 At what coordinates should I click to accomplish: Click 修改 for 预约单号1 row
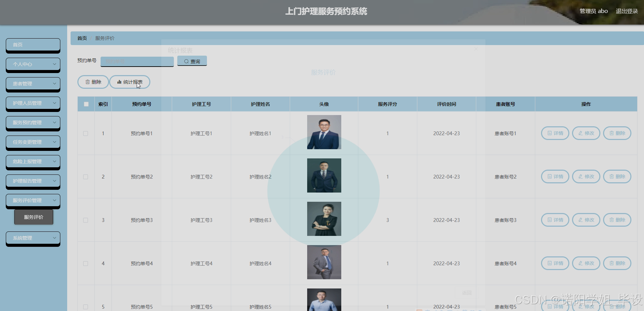[x=586, y=133]
